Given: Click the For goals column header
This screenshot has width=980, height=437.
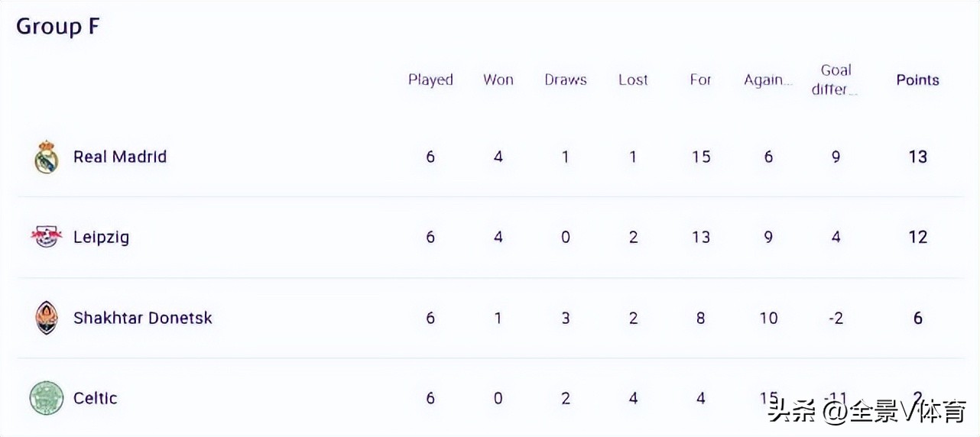Looking at the screenshot, I should click(x=700, y=80).
